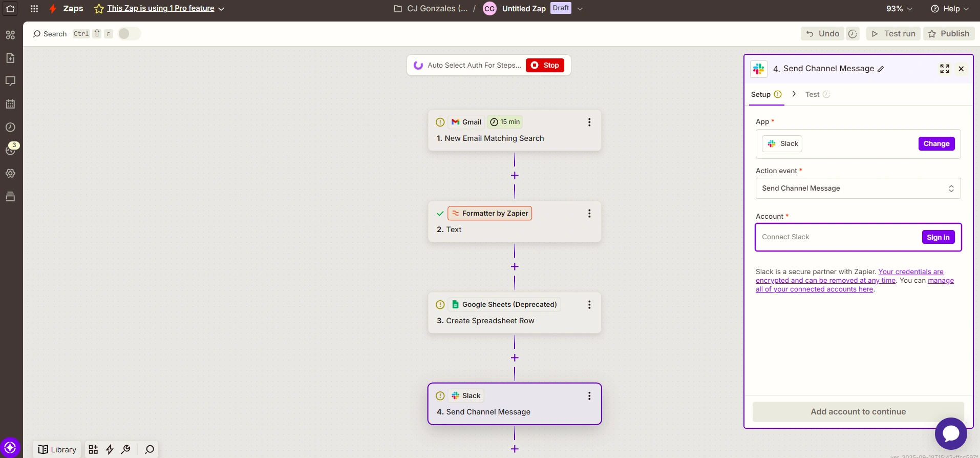980x458 pixels.
Task: Add a step between Google Sheets and Slack
Action: pos(515,358)
